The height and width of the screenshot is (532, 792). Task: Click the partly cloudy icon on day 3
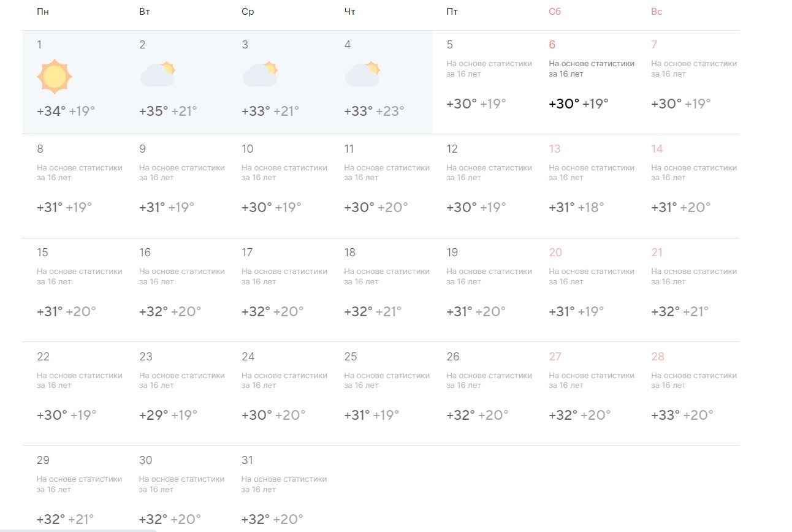(x=260, y=74)
